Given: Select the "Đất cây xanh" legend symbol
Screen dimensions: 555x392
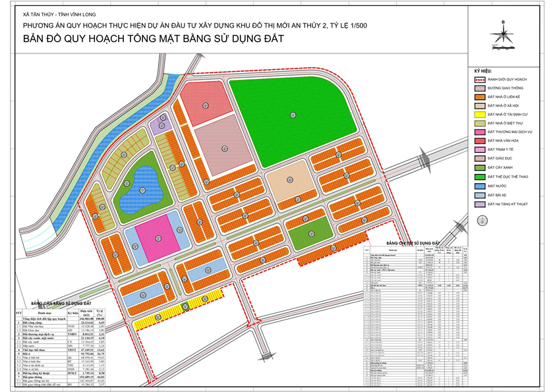Looking at the screenshot, I should (479, 166).
